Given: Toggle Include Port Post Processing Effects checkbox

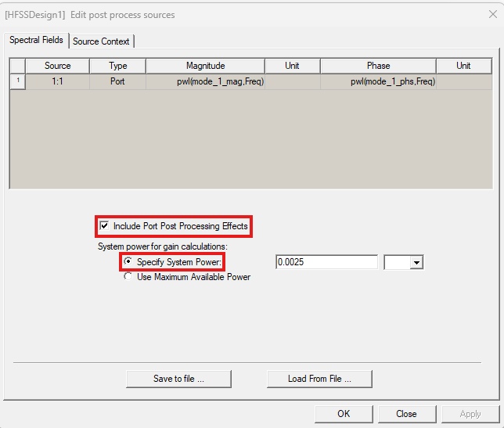Looking at the screenshot, I should (x=104, y=226).
